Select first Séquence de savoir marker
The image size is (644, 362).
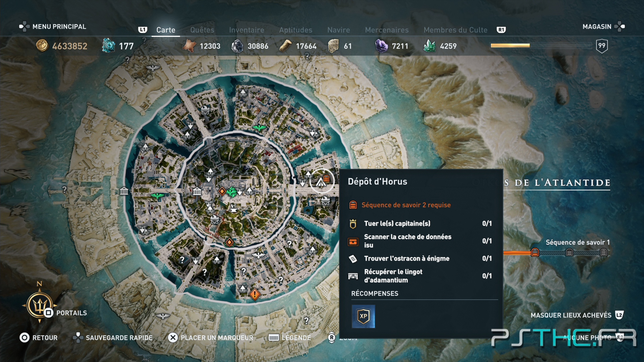[x=535, y=252]
